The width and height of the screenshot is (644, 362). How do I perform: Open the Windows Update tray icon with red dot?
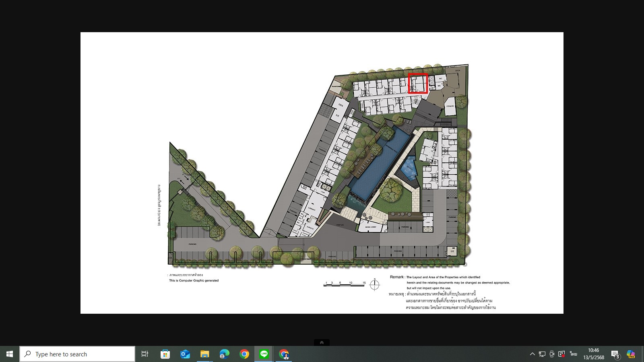click(x=561, y=354)
